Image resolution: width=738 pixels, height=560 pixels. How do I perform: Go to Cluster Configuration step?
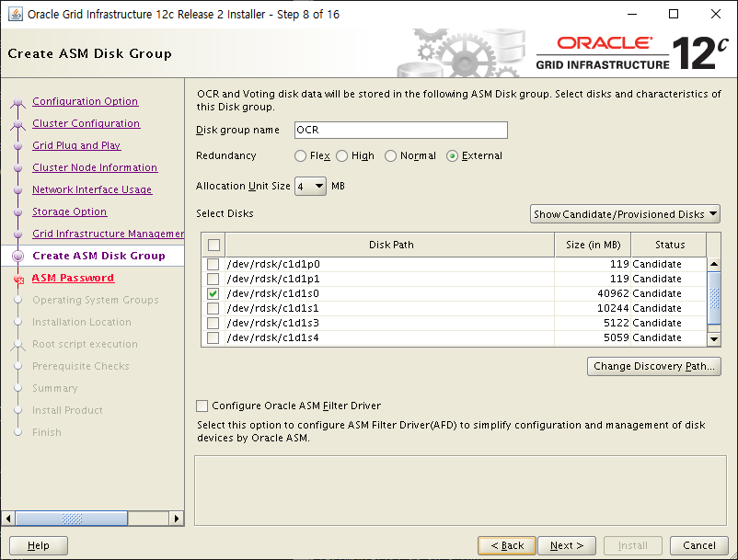tap(86, 123)
